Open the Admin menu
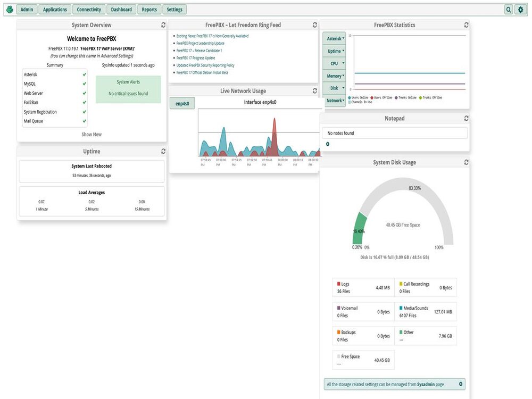The image size is (532, 399). (x=27, y=10)
